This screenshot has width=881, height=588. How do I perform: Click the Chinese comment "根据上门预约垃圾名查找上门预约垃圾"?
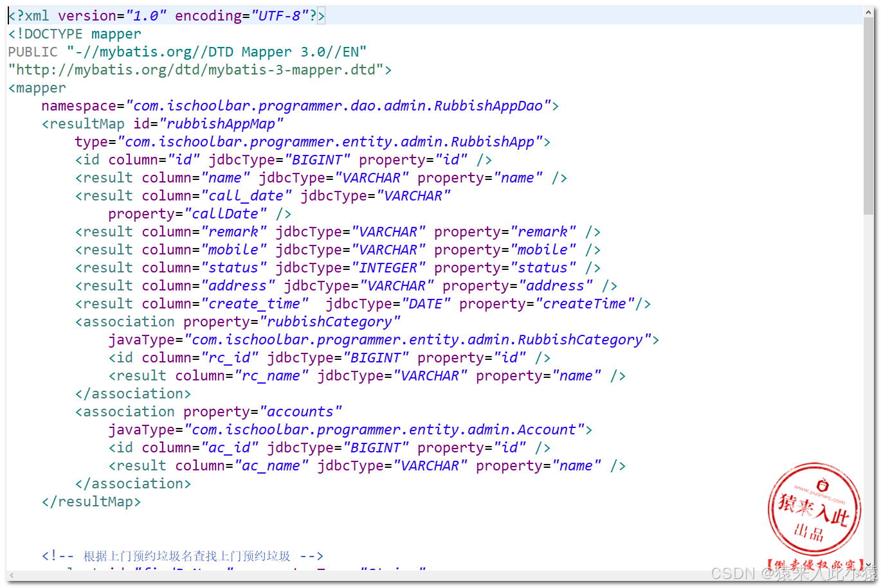[x=187, y=556]
